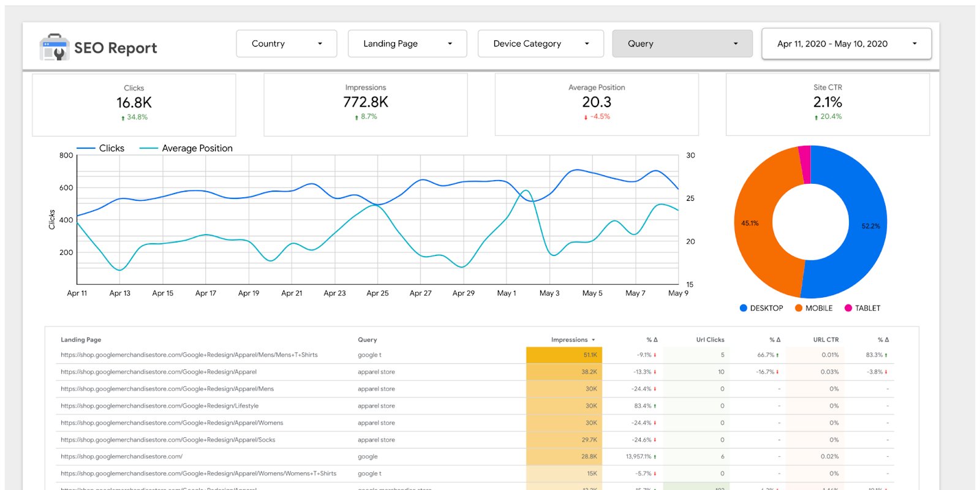The width and height of the screenshot is (980, 490).
Task: Click the 83.3% URL CTR change cell
Action: [876, 355]
